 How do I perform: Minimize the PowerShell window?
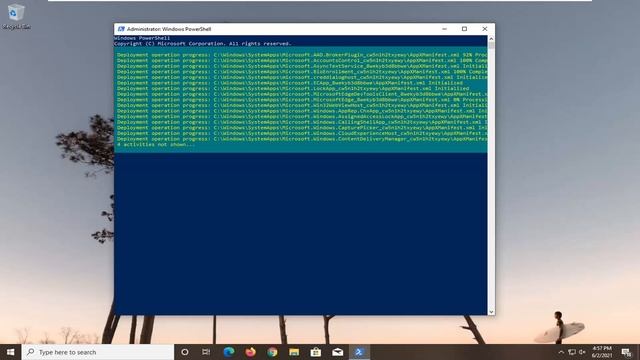point(444,29)
